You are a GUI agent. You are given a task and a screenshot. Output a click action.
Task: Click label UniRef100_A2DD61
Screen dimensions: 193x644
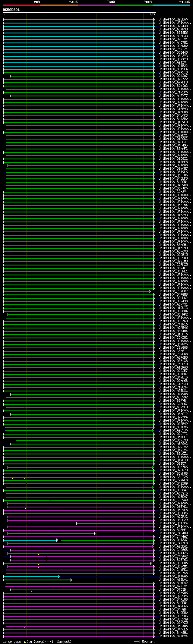(x=173, y=547)
